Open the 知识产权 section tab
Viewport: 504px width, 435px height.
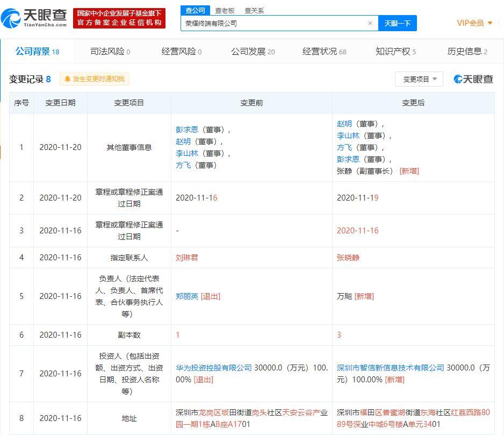[x=395, y=52]
